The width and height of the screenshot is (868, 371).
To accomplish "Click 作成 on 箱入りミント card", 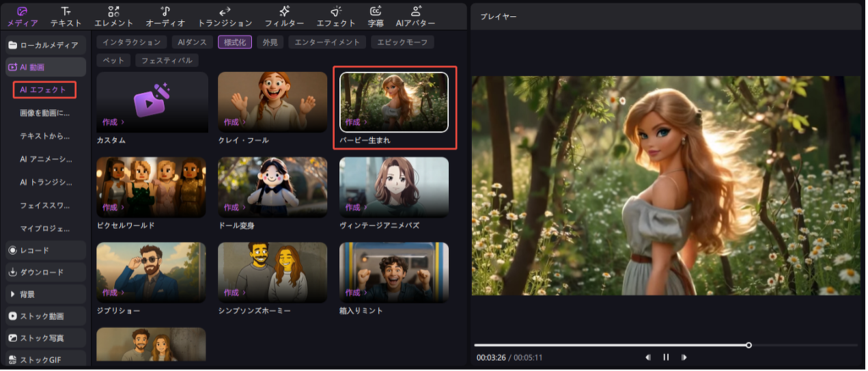I will (x=356, y=292).
